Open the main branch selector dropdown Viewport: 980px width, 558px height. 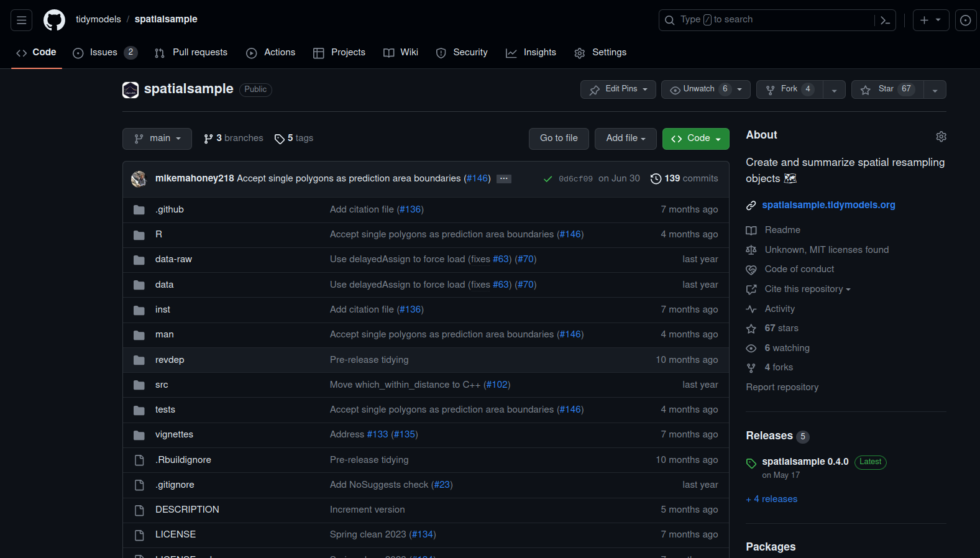pyautogui.click(x=157, y=139)
